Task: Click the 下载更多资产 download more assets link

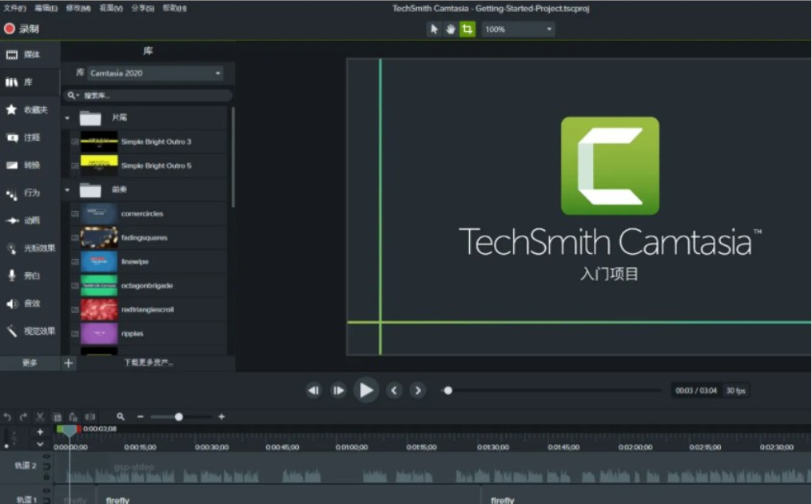Action: (x=149, y=363)
